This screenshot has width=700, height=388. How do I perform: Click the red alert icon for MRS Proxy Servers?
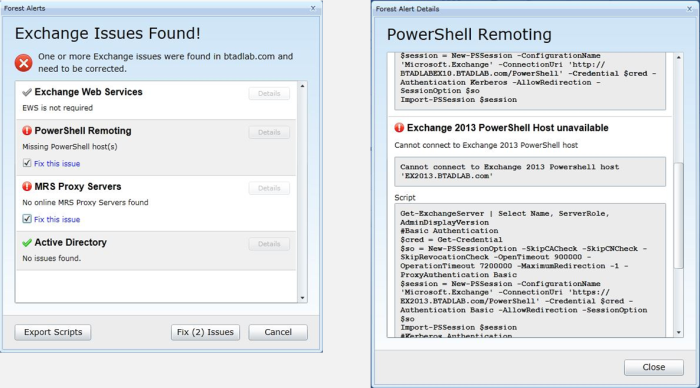(27, 186)
